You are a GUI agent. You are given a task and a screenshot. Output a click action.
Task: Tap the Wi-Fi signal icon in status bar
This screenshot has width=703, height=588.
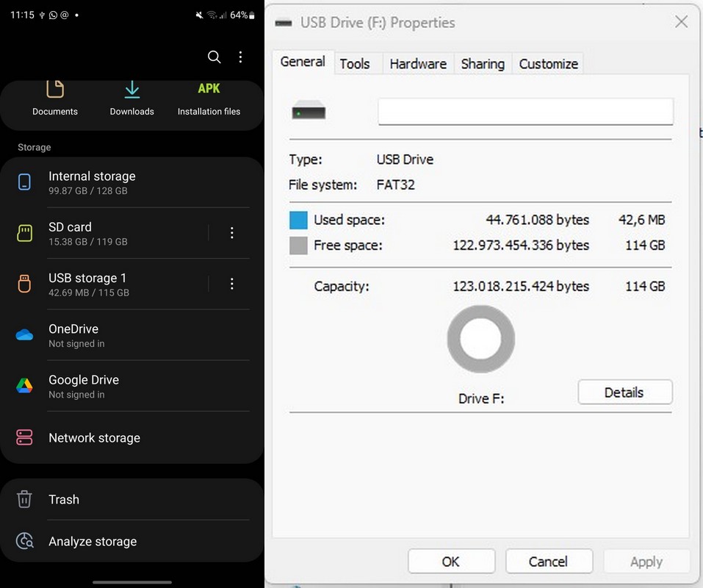click(212, 15)
